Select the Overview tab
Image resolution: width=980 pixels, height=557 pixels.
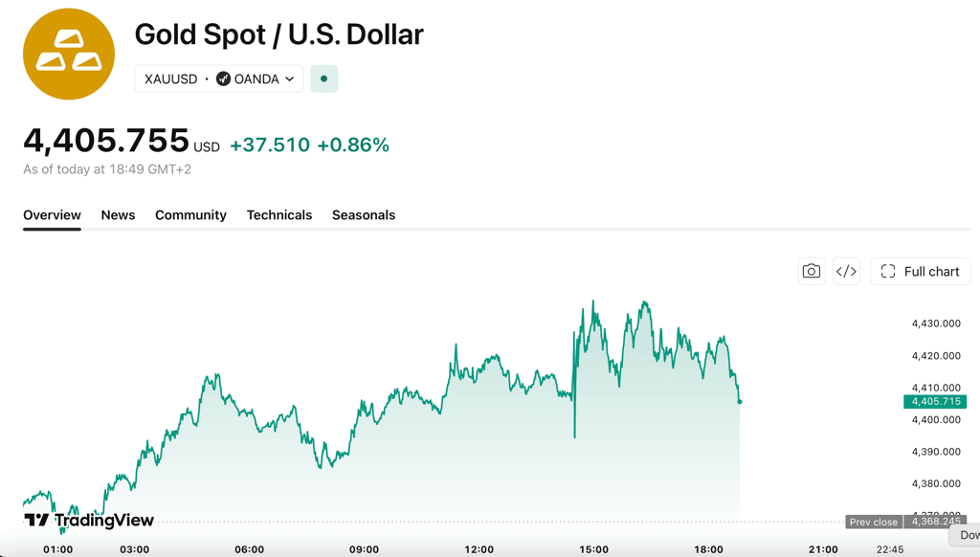[x=52, y=215]
